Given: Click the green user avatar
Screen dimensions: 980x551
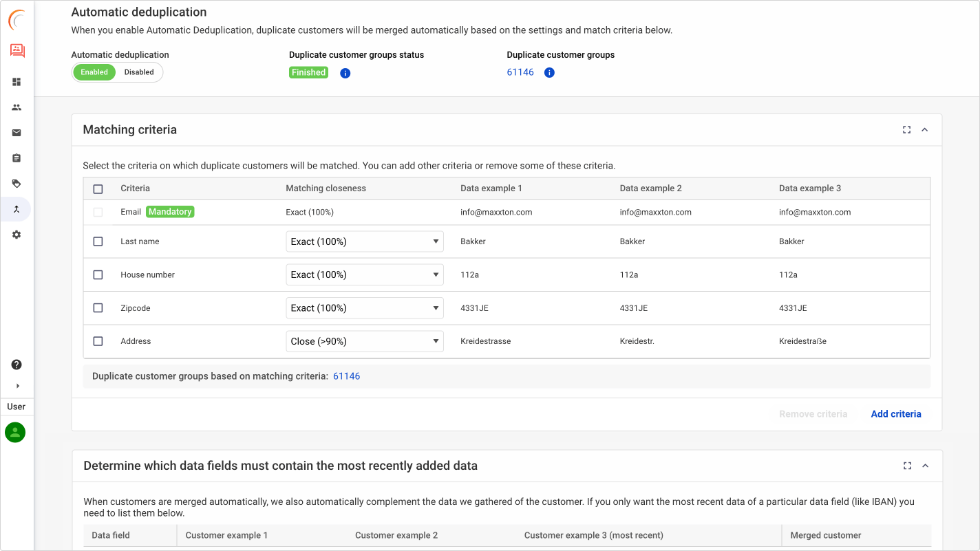Looking at the screenshot, I should tap(15, 432).
